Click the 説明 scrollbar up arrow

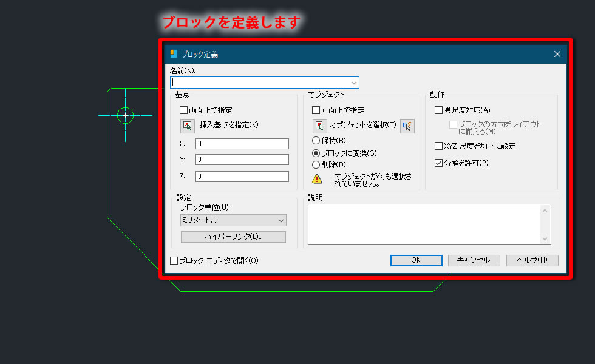[545, 211]
